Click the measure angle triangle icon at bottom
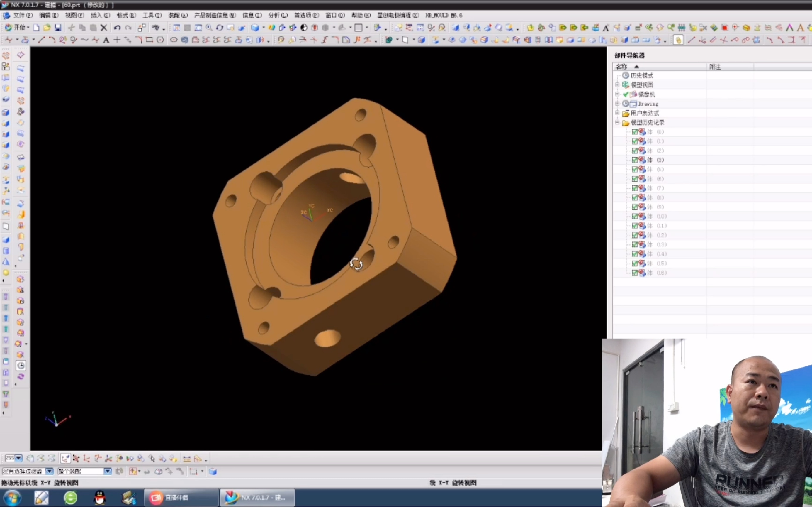The image size is (812, 507). tap(198, 458)
